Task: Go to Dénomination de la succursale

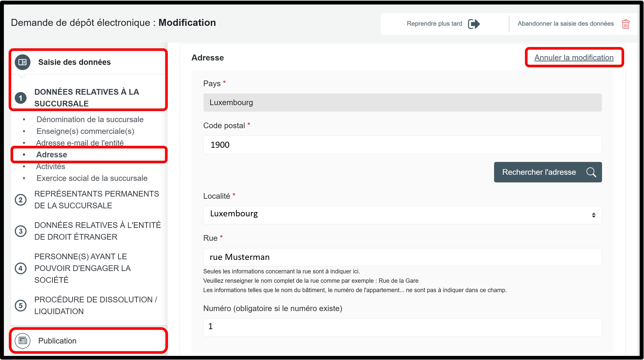Action: [x=90, y=119]
